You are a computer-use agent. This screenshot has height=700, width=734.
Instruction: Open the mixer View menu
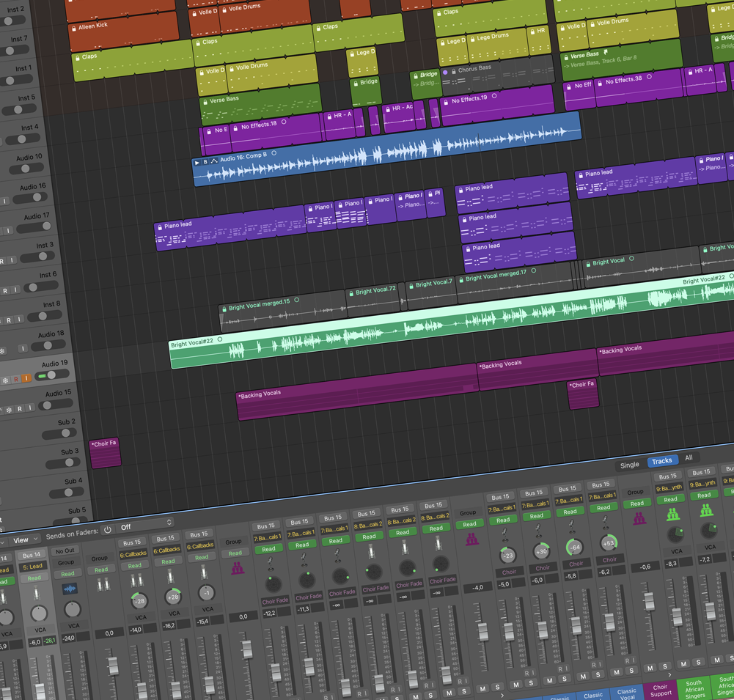click(x=24, y=539)
